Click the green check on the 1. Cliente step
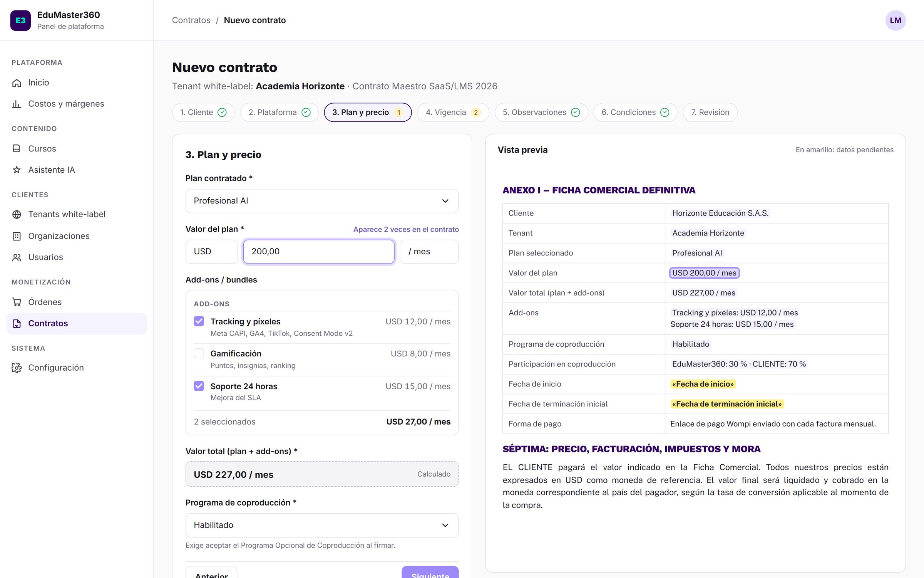 click(222, 113)
